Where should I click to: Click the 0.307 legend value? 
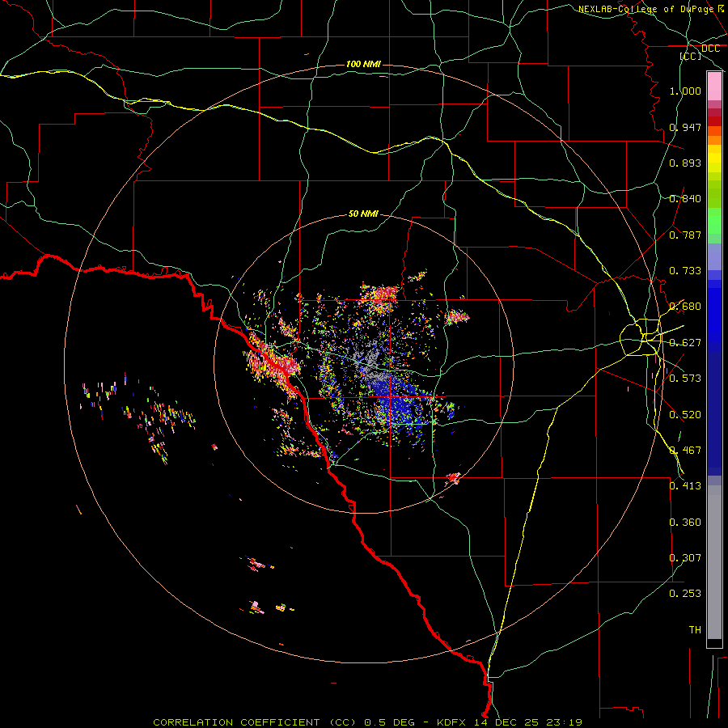[685, 558]
